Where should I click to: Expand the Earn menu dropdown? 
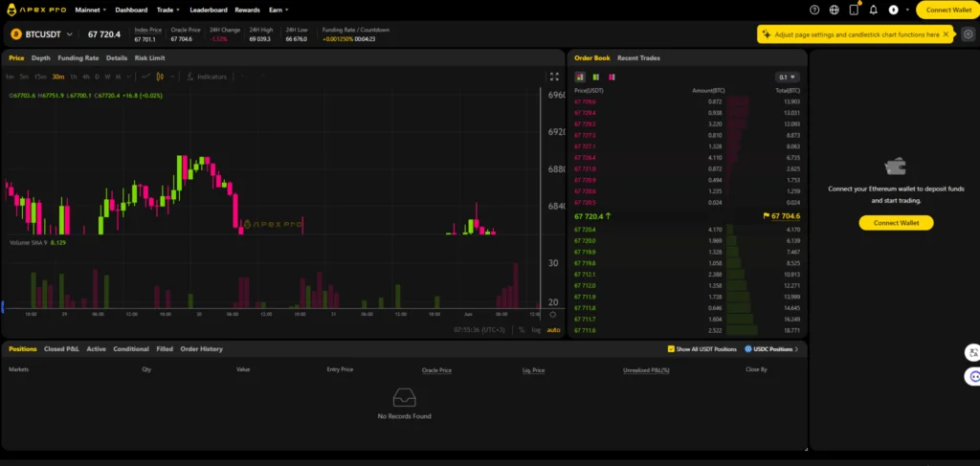(278, 10)
